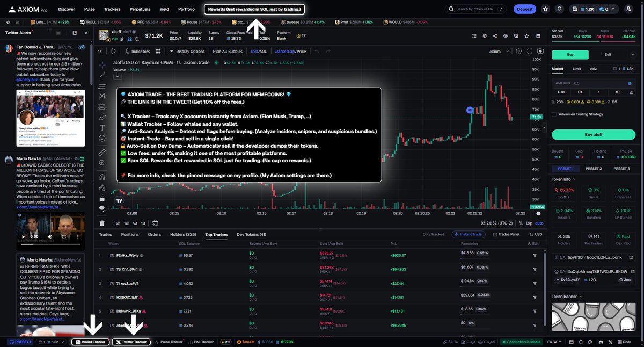The image size is (644, 347).
Task: Toggle USD/SOL chart currency
Action: click(258, 52)
